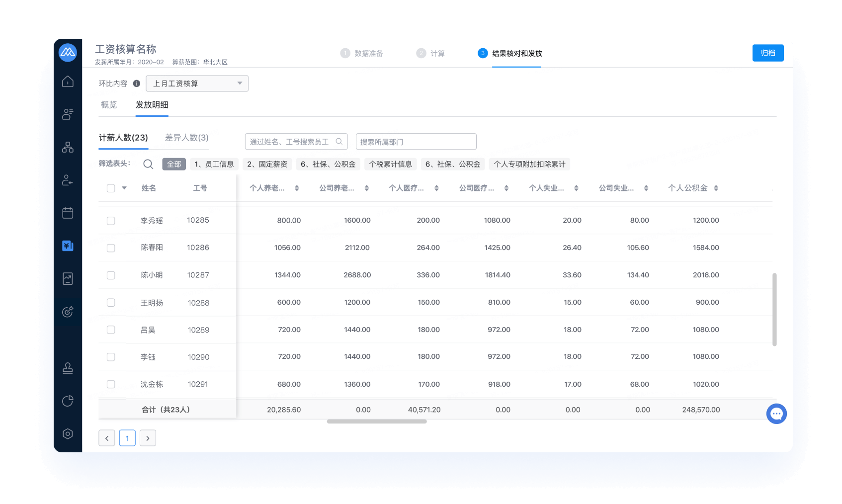Go to step 结果核对和发放

coord(510,53)
